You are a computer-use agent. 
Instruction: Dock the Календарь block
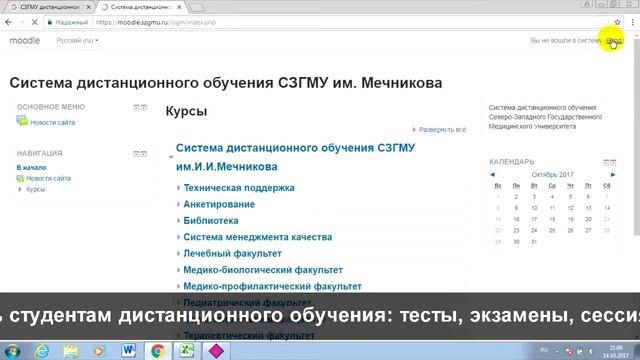[613, 162]
